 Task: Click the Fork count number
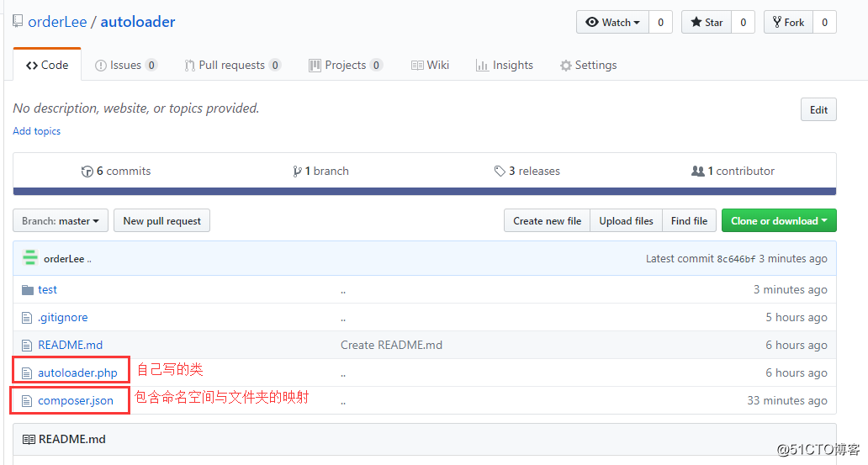coord(824,22)
